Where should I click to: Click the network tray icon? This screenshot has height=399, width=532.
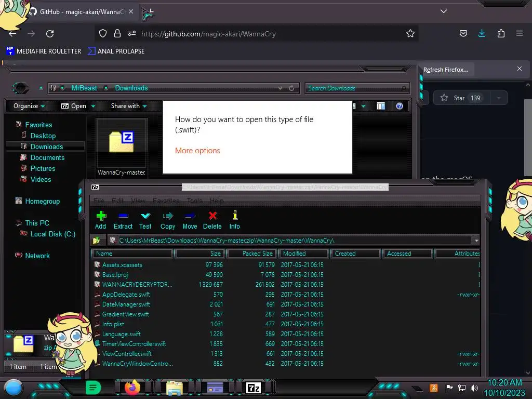pos(462,388)
